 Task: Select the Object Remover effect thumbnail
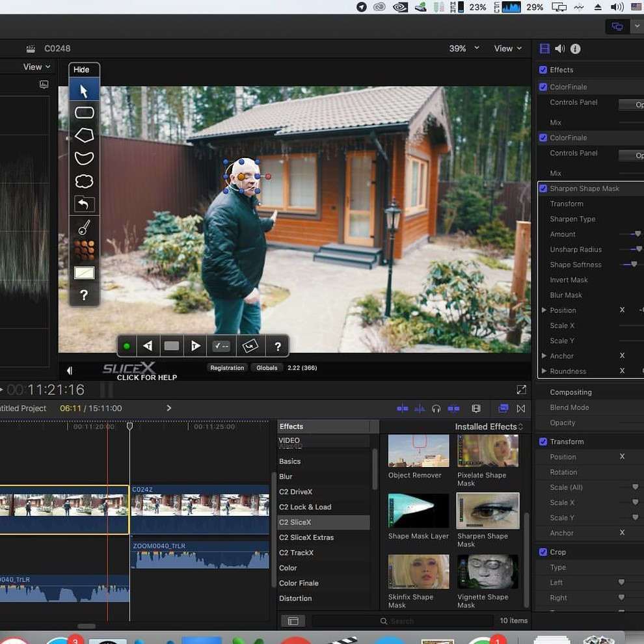tap(418, 451)
